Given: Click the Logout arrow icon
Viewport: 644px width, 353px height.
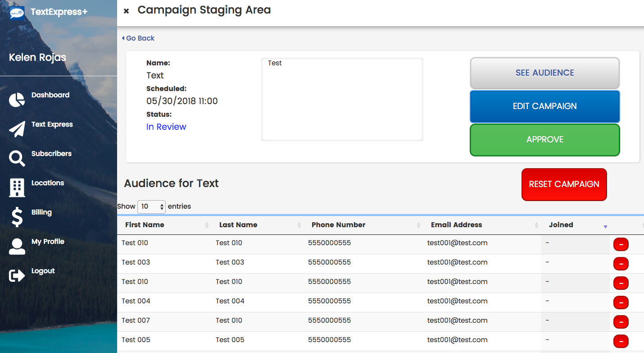Looking at the screenshot, I should [x=17, y=275].
